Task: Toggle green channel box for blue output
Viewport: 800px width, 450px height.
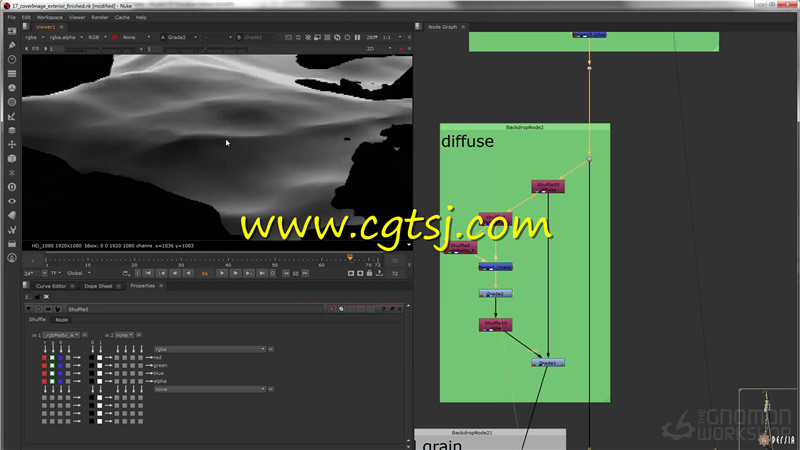Action: [52, 373]
